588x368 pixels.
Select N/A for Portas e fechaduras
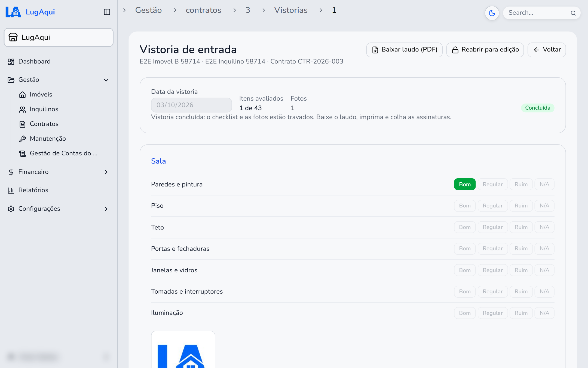(x=544, y=249)
